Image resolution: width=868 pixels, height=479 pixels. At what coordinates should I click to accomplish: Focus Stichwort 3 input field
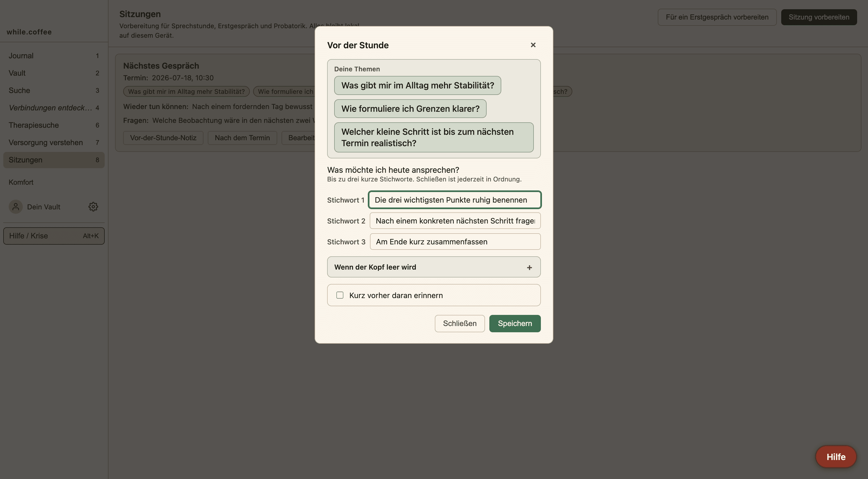coord(455,241)
